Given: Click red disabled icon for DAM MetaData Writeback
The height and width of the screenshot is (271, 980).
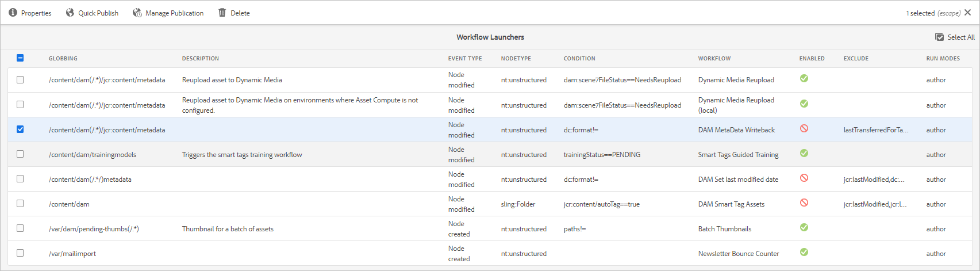Looking at the screenshot, I should pos(804,128).
